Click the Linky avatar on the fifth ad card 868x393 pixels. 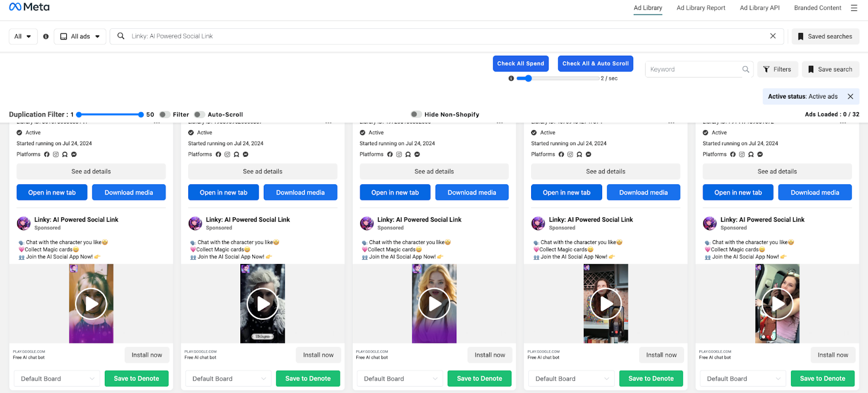tap(710, 223)
